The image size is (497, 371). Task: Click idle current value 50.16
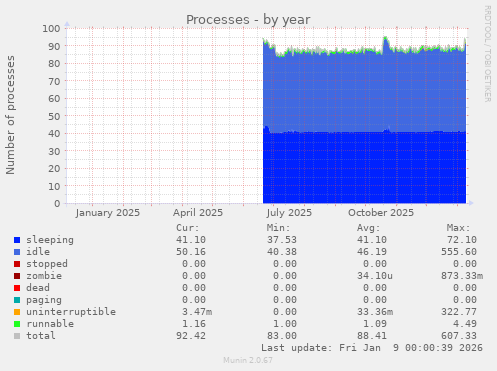pos(191,252)
